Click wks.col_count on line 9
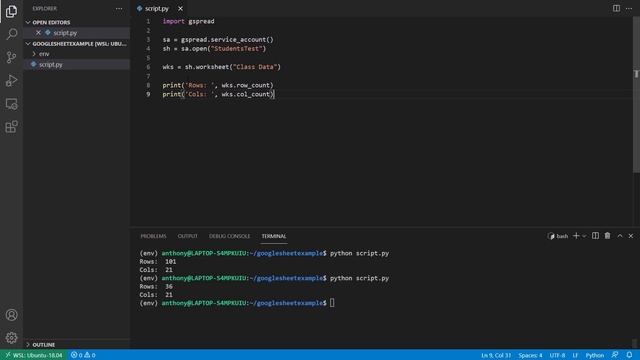640x360 pixels. click(x=245, y=94)
